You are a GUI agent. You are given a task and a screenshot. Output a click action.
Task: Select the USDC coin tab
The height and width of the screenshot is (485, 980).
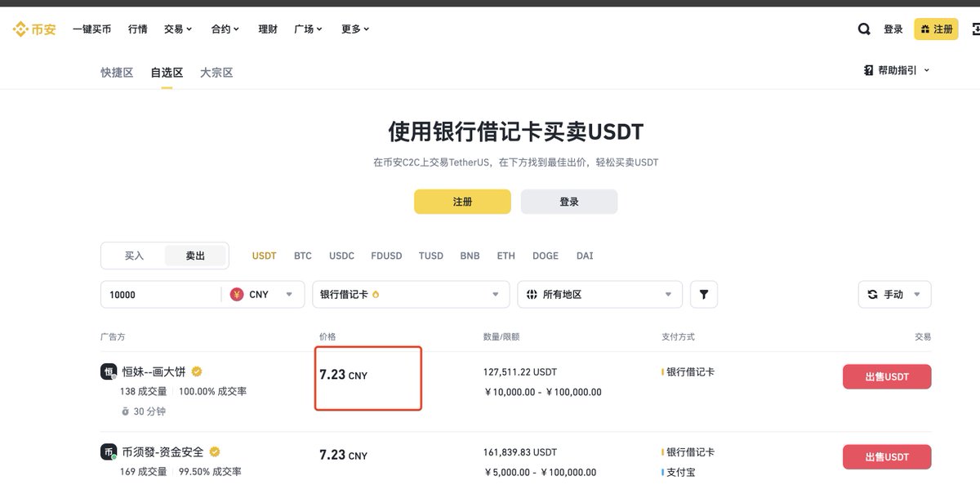click(341, 256)
